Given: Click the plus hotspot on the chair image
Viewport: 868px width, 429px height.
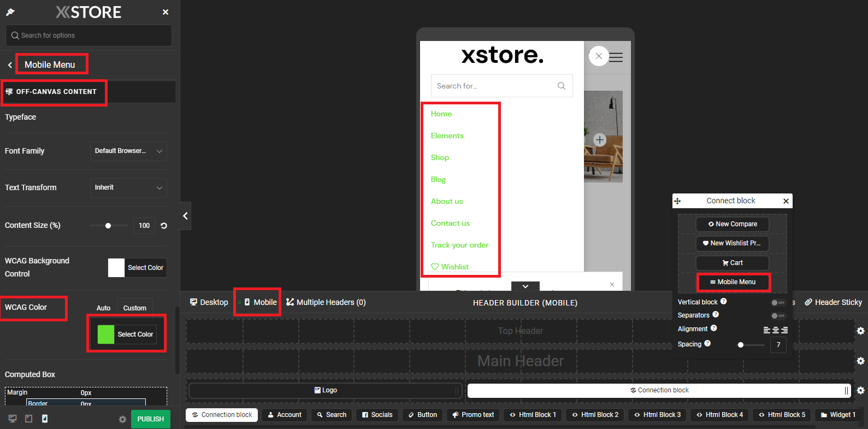Looking at the screenshot, I should point(600,140).
